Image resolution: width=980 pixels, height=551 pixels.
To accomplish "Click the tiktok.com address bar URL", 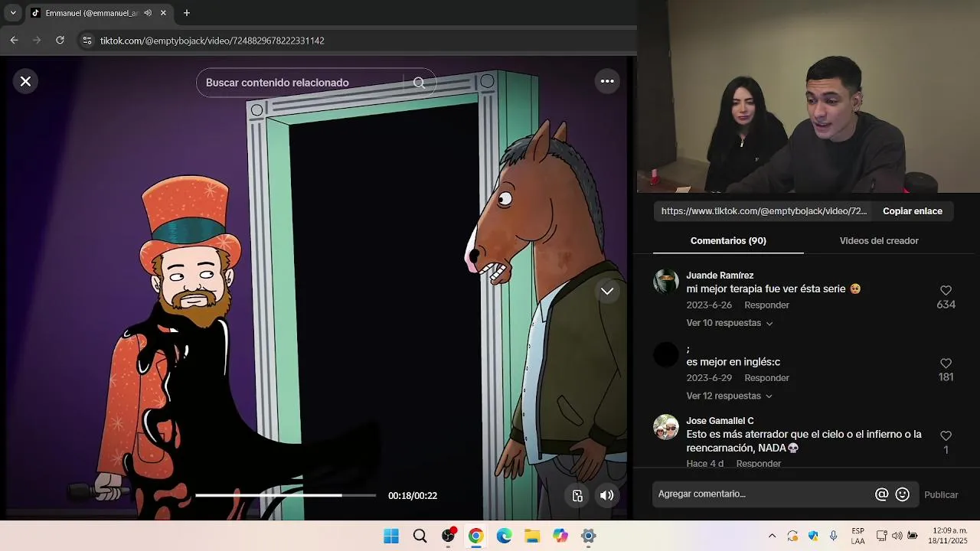I will point(212,41).
